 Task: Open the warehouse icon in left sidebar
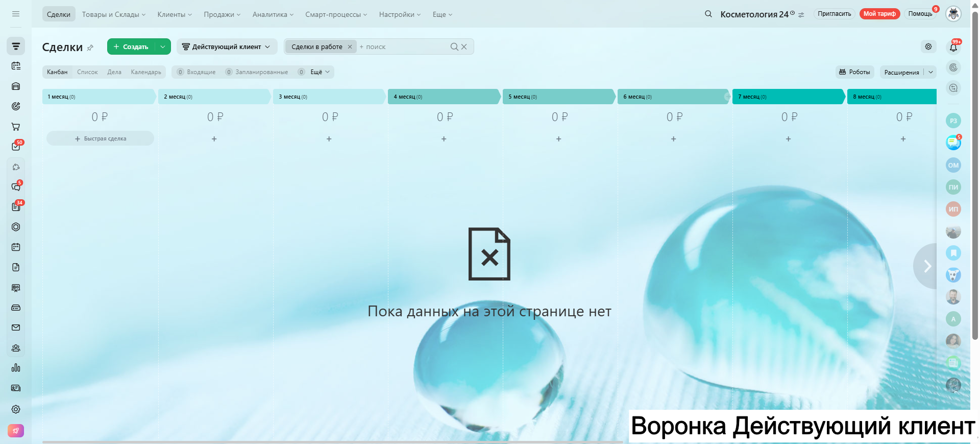click(16, 86)
